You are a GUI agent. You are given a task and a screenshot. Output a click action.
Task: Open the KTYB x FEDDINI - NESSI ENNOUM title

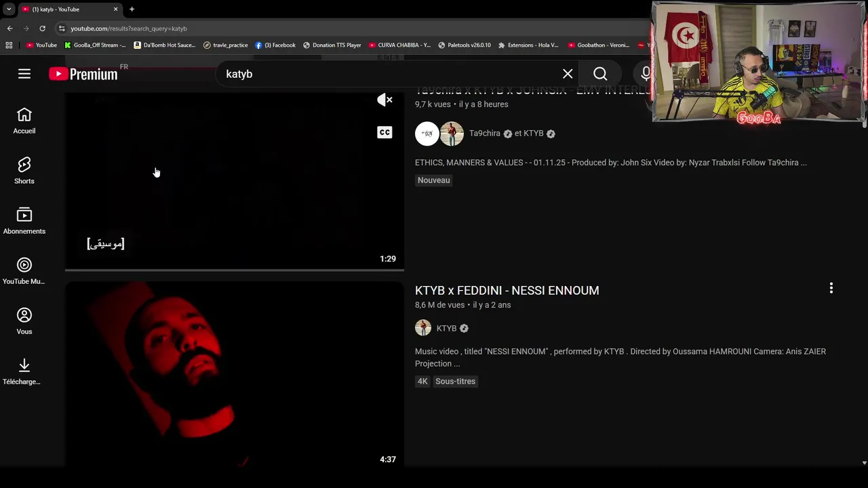(507, 290)
